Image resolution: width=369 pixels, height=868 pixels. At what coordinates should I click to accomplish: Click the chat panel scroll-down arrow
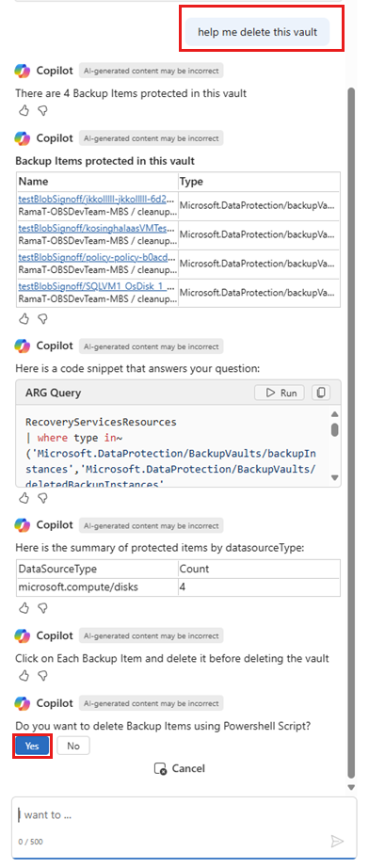point(351,787)
